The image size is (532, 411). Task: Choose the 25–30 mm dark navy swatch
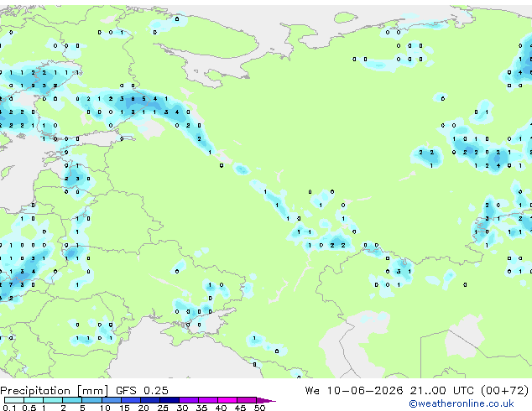pyautogui.click(x=170, y=400)
